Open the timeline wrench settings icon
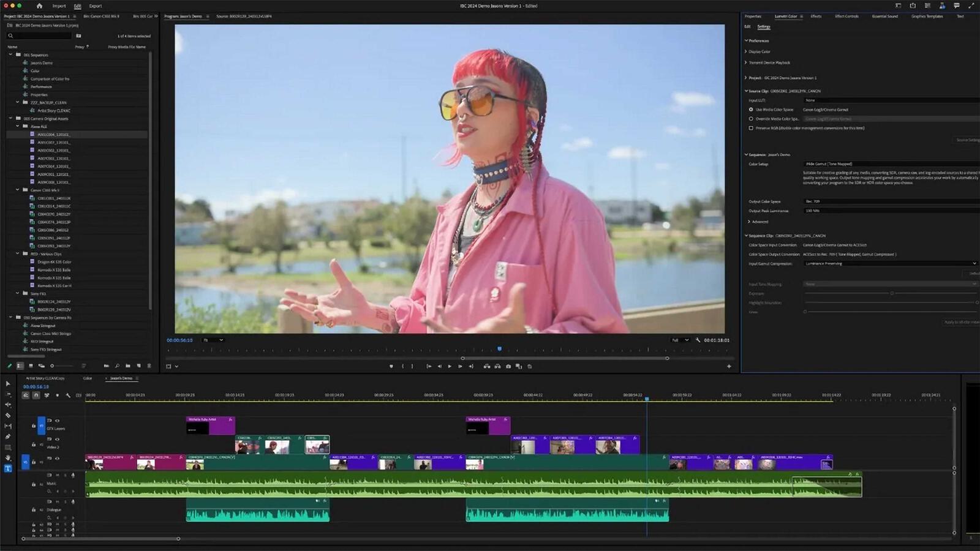This screenshot has height=551, width=980. click(68, 395)
